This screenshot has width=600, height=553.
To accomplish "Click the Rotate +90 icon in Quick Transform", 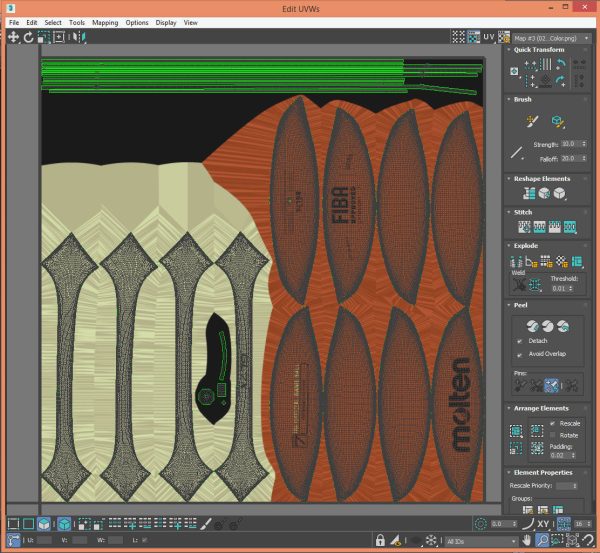I will (x=561, y=81).
